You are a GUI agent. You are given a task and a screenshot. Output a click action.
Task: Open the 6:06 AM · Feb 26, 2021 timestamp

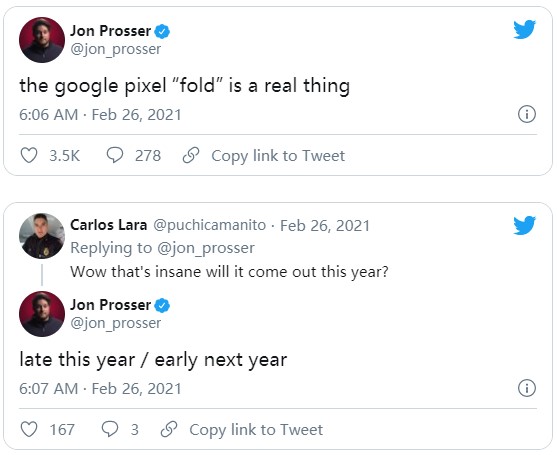[100, 115]
